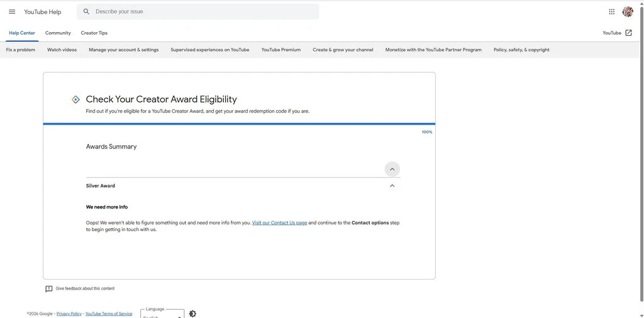Image resolution: width=644 pixels, height=318 pixels.
Task: Collapse the Silver Award section
Action: click(x=392, y=186)
